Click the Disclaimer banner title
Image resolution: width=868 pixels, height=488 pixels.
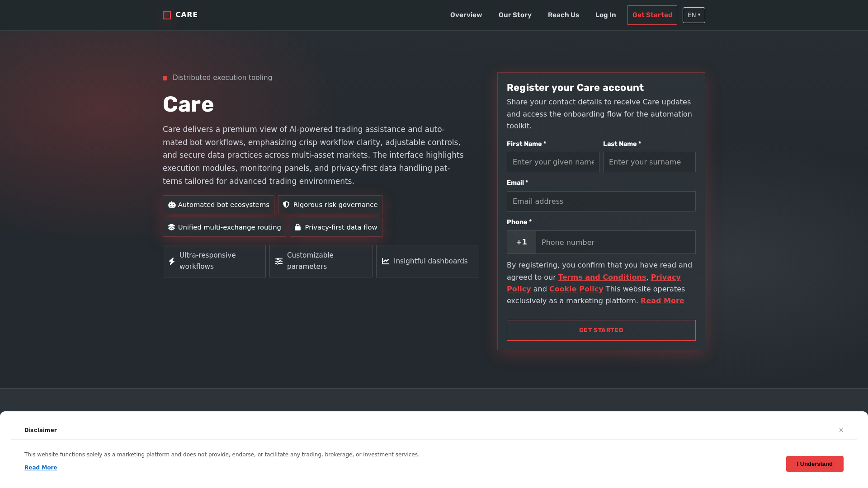pyautogui.click(x=41, y=430)
